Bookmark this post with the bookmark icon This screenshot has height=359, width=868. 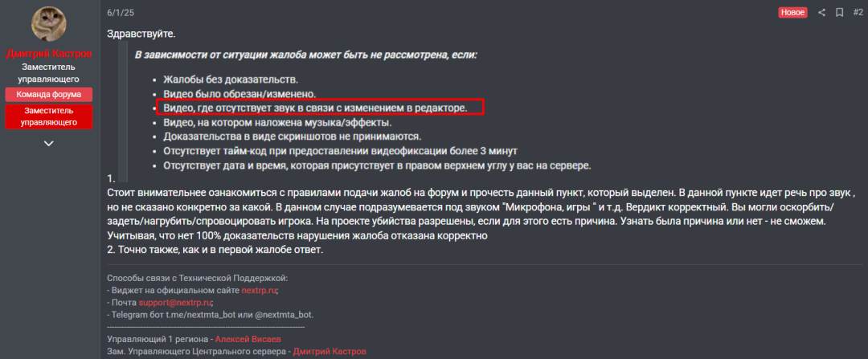point(839,13)
